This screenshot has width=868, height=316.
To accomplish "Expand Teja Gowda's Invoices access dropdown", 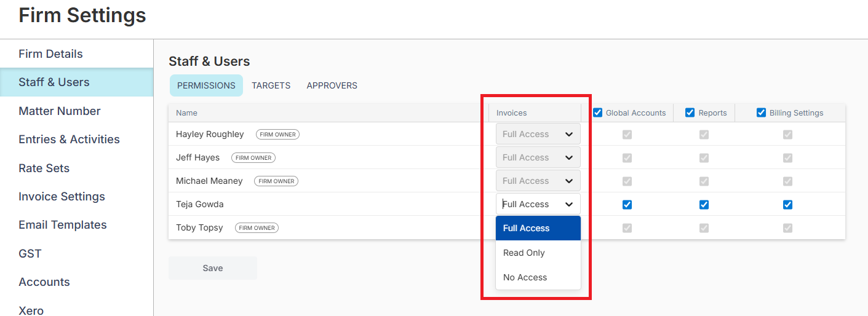I will (538, 204).
